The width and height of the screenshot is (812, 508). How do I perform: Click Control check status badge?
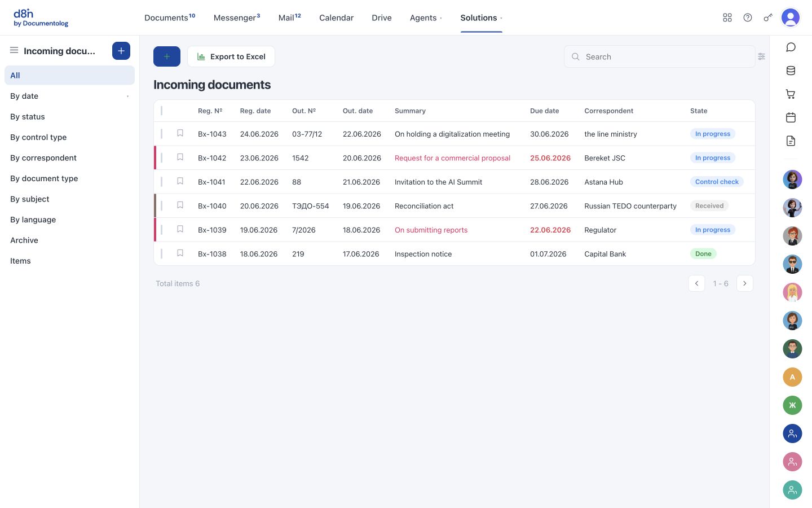(717, 182)
